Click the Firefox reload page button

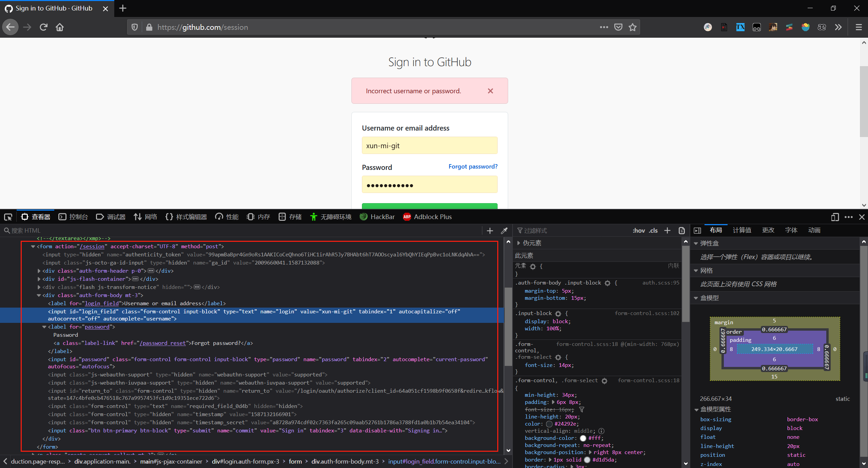tap(43, 27)
